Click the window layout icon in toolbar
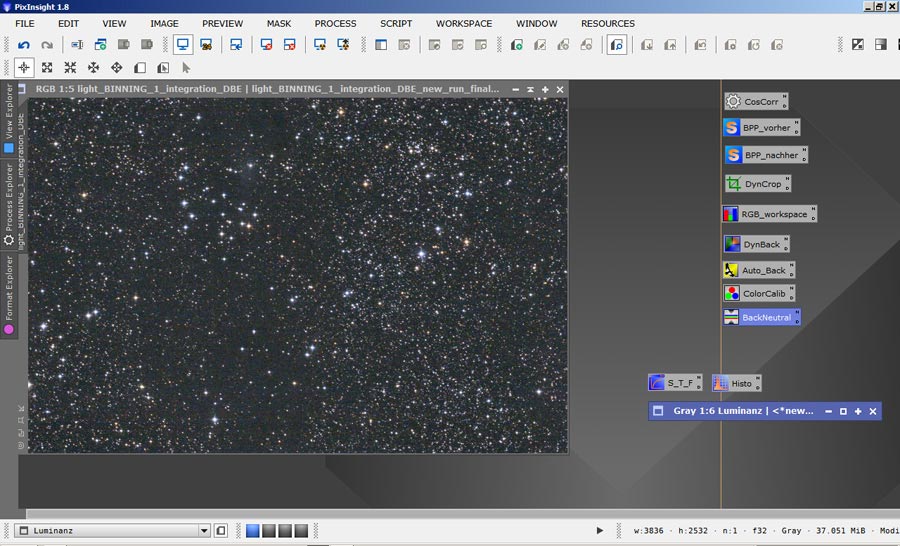This screenshot has height=546, width=900. (x=381, y=45)
